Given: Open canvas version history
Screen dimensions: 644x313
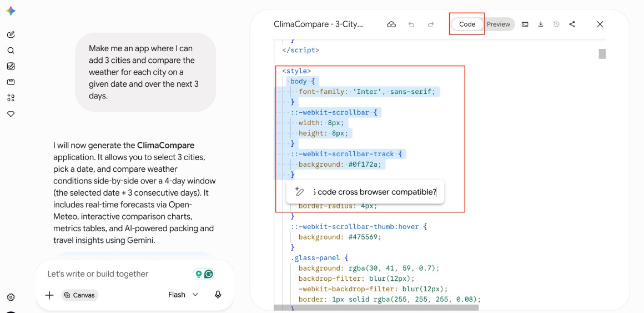Looking at the screenshot, I should (x=556, y=24).
